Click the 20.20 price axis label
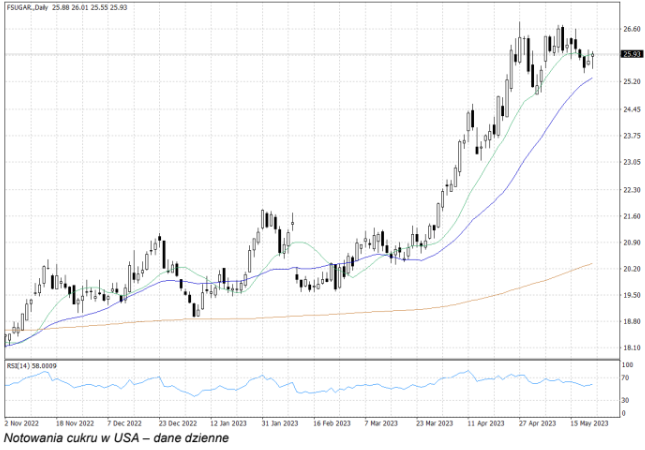 (632, 269)
